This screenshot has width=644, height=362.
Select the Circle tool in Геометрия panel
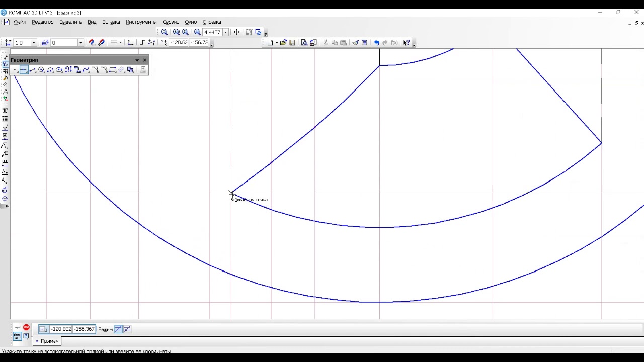pos(41,70)
